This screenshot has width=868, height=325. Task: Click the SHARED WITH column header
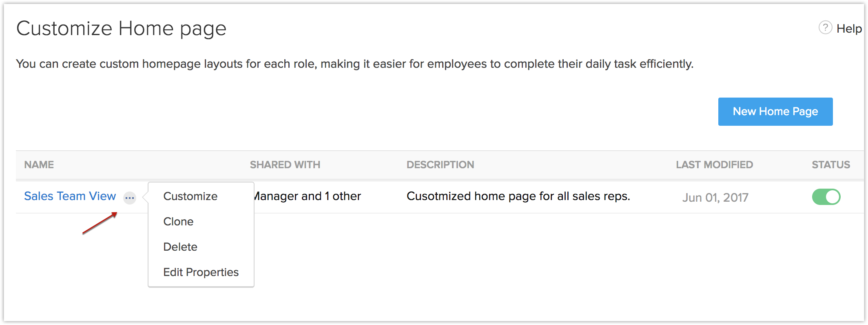tap(285, 165)
